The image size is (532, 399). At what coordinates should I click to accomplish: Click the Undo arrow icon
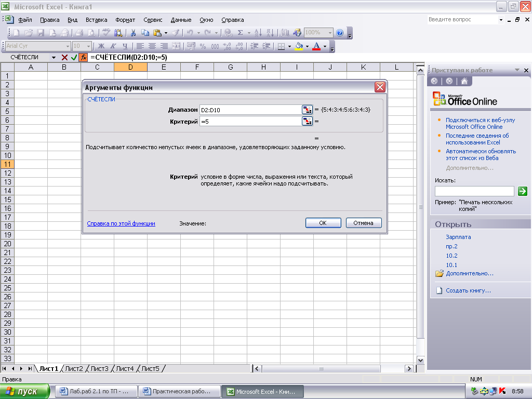click(x=190, y=33)
